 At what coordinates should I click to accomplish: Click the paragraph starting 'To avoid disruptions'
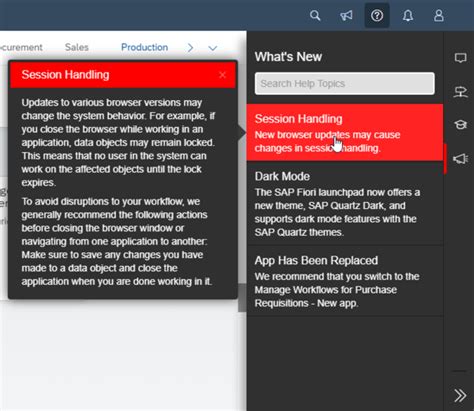point(117,241)
